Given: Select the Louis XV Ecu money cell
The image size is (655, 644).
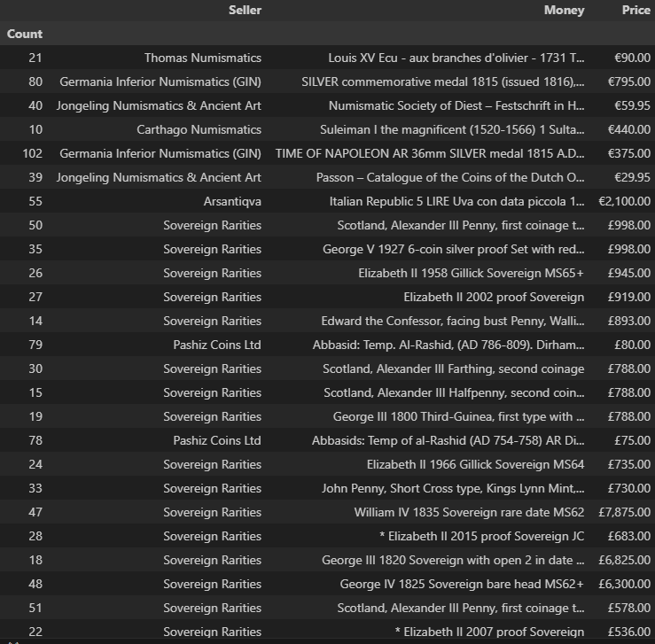Looking at the screenshot, I should 456,58.
